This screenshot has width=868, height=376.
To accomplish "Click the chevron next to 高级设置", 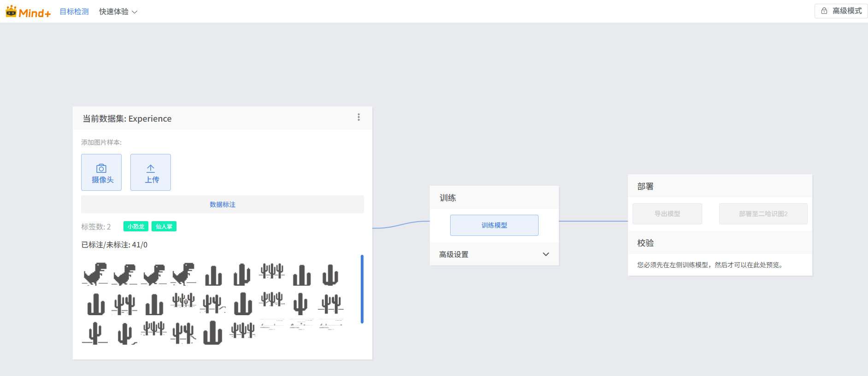I will (x=546, y=254).
